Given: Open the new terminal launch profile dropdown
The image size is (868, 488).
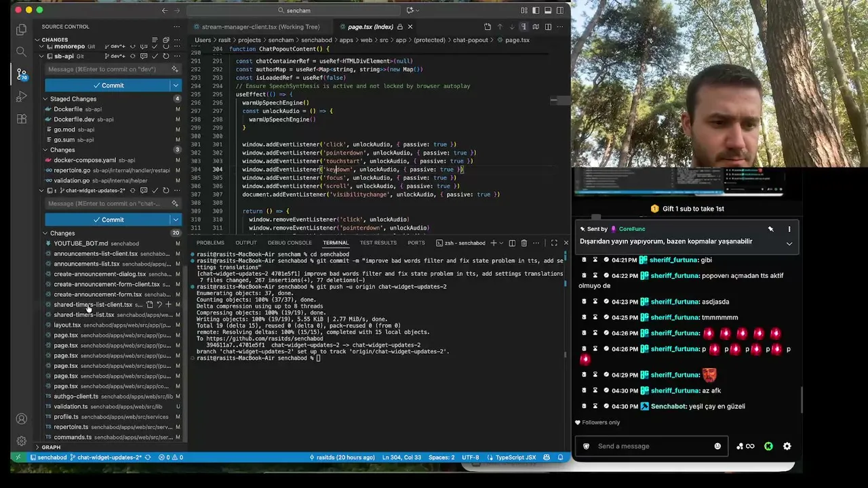Looking at the screenshot, I should [502, 243].
